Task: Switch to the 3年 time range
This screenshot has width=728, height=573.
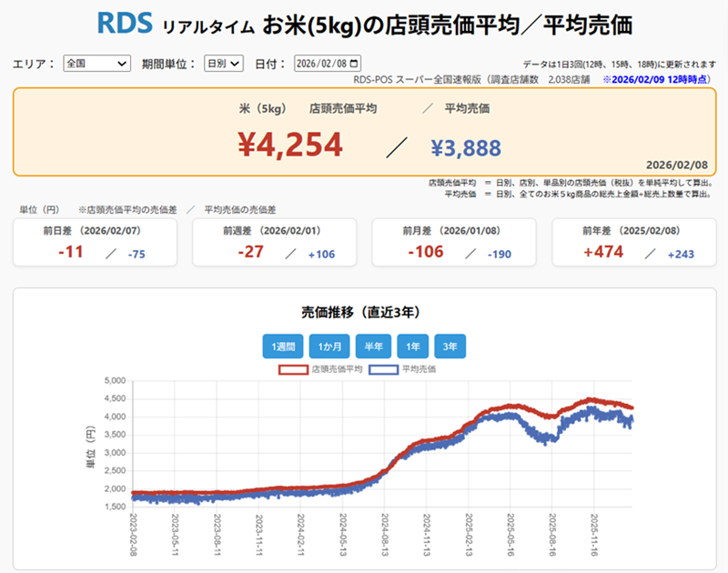Action: tap(450, 346)
